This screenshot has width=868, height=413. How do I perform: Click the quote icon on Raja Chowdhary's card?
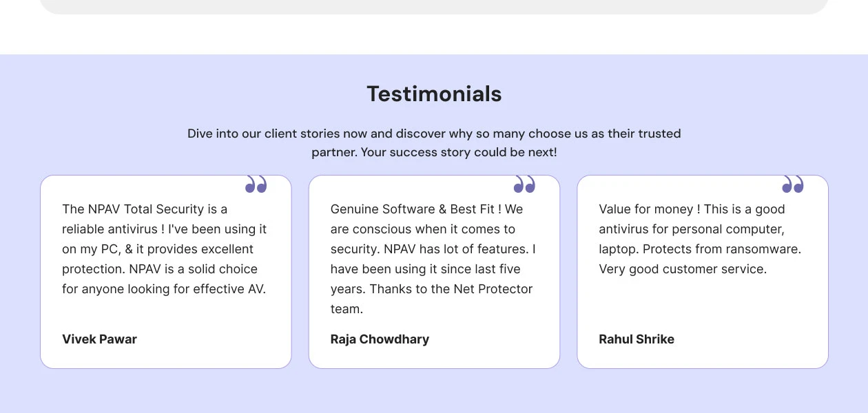(x=524, y=184)
